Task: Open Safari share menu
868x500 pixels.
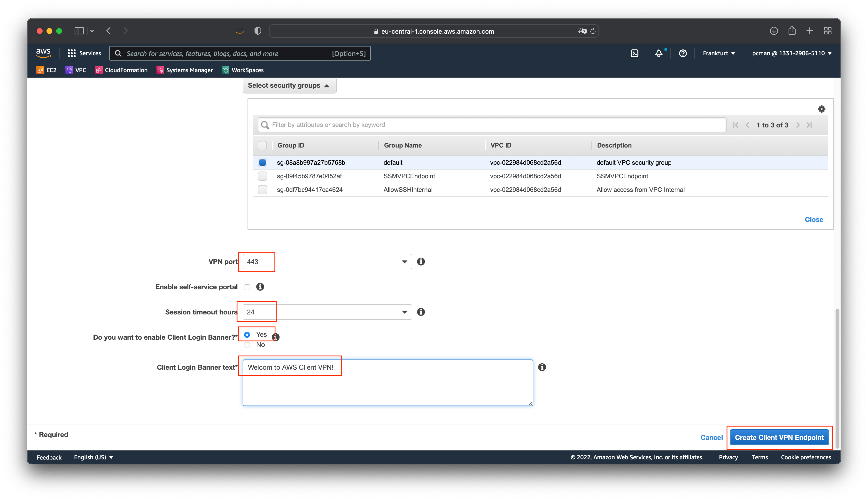Action: point(792,31)
